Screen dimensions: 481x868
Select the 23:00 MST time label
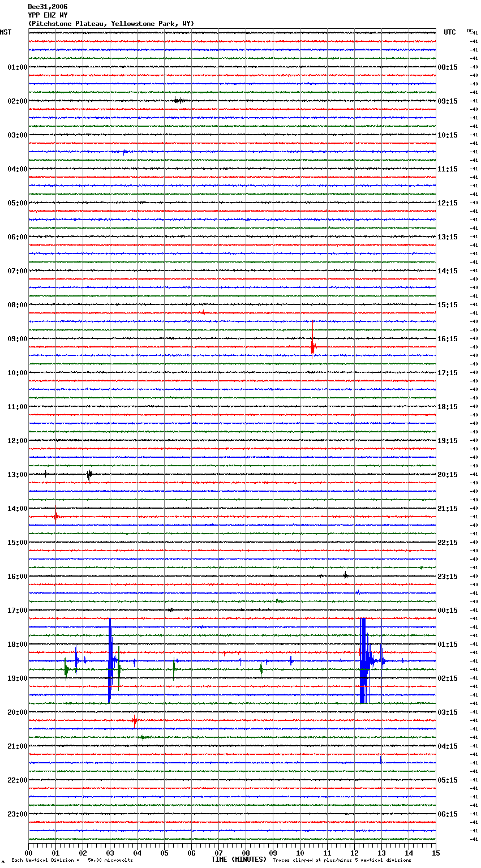tap(17, 814)
